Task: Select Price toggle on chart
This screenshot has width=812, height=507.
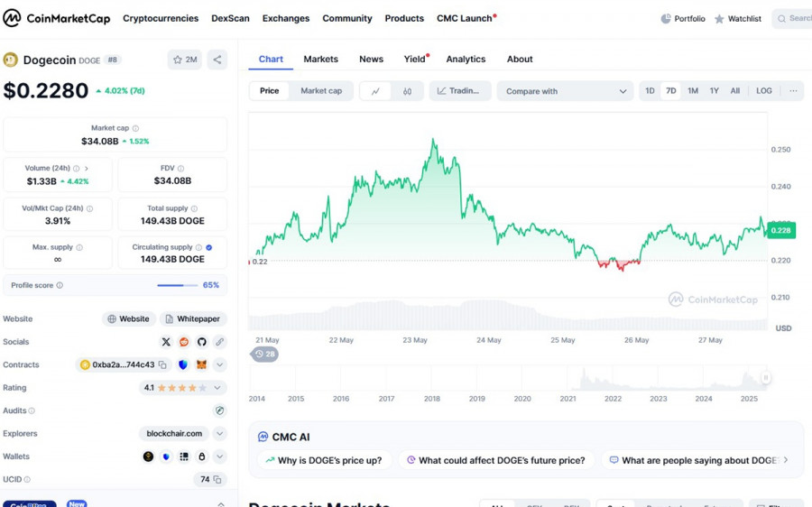Action: (x=269, y=91)
